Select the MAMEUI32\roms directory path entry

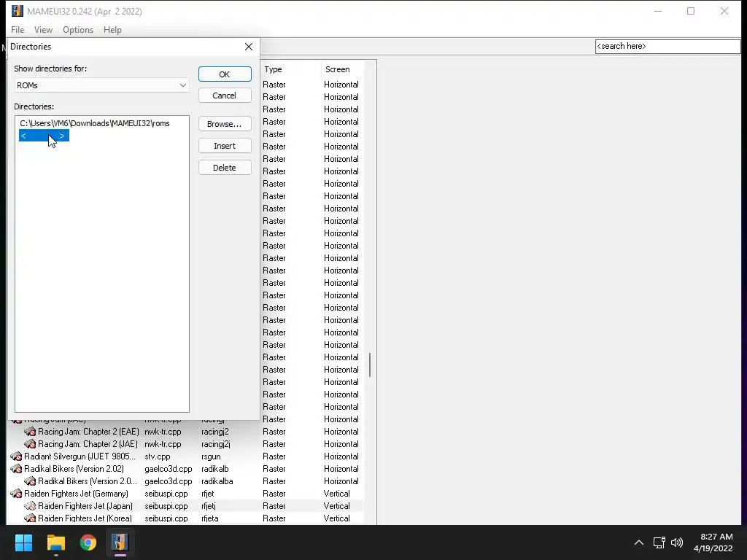(x=94, y=123)
